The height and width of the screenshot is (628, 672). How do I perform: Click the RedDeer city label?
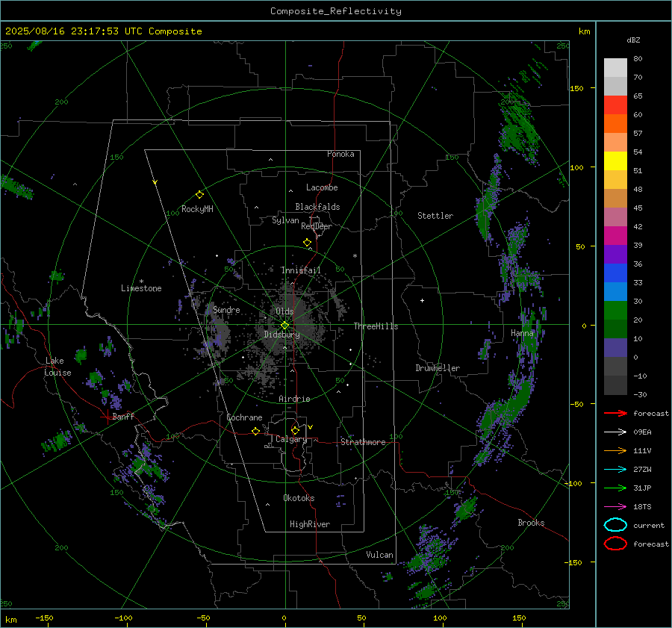click(317, 226)
